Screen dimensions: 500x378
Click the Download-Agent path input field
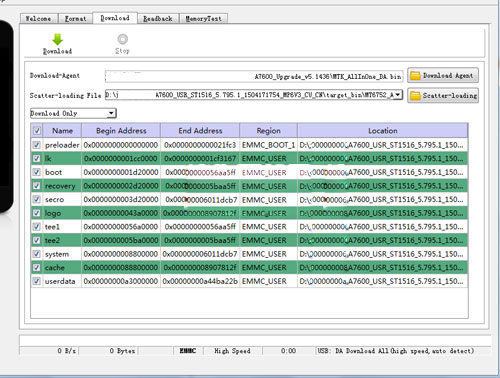pos(254,76)
